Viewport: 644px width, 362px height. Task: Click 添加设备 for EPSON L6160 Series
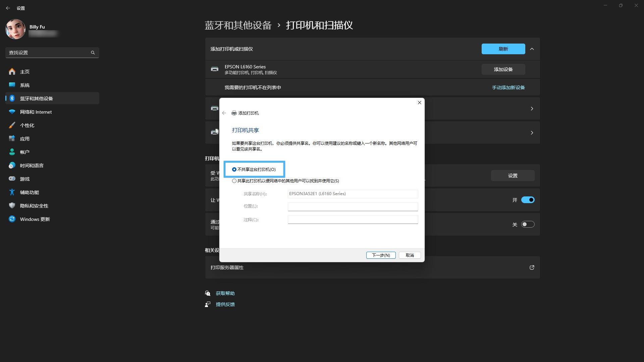(503, 69)
